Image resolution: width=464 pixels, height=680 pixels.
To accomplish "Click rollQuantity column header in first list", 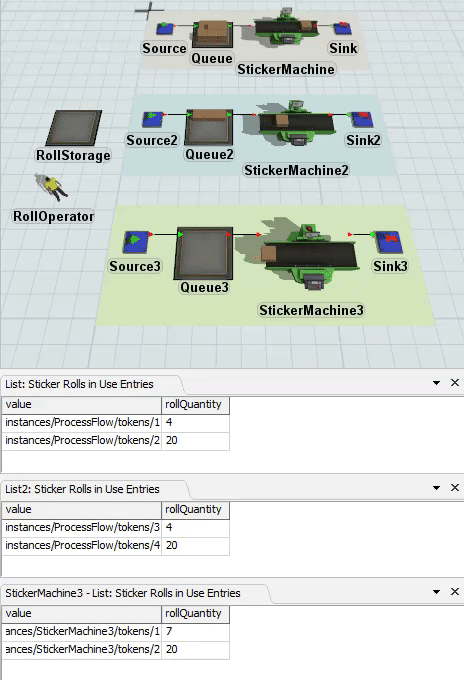I will [x=195, y=405].
